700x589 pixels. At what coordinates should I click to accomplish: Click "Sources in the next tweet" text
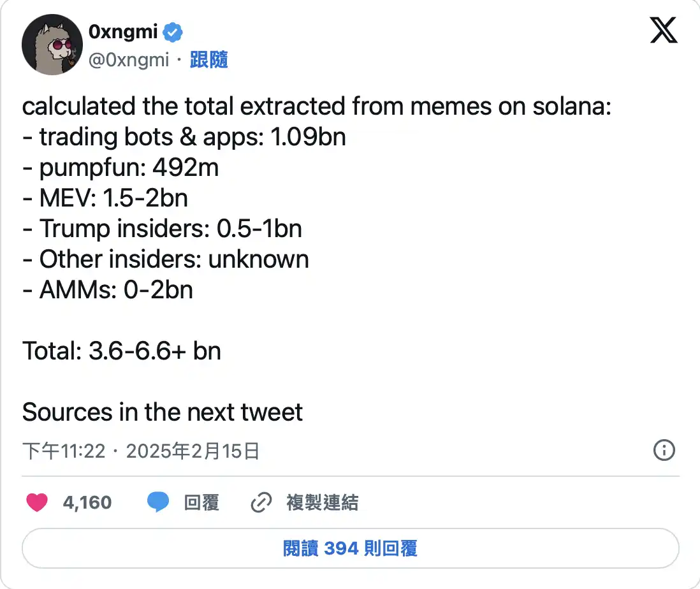[x=163, y=412]
